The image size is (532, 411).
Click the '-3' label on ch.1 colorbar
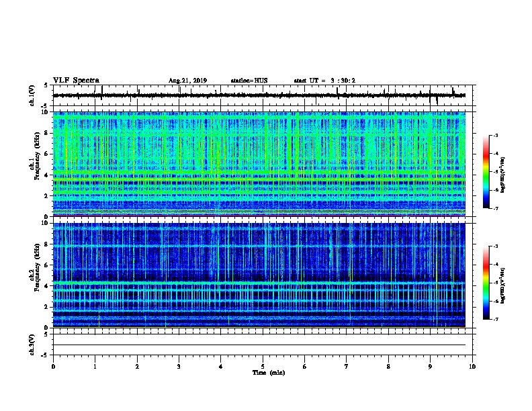pos(495,136)
